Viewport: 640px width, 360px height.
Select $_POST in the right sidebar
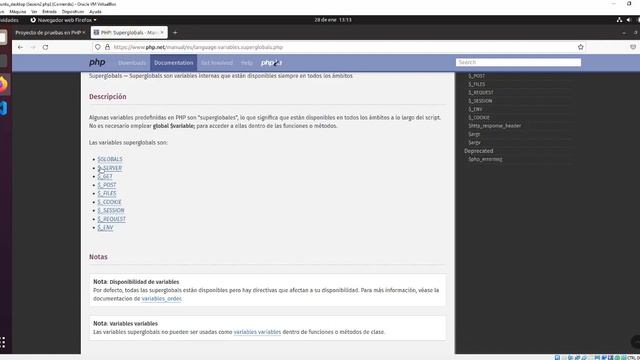pos(476,76)
